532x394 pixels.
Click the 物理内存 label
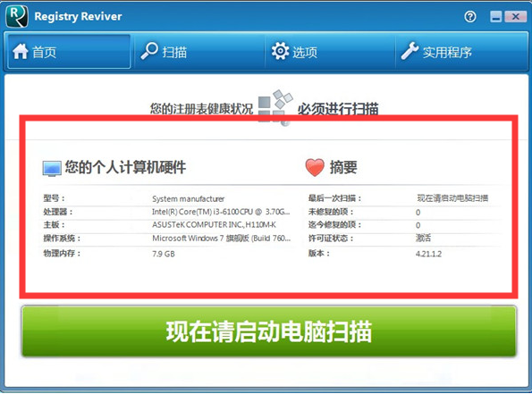pos(62,254)
